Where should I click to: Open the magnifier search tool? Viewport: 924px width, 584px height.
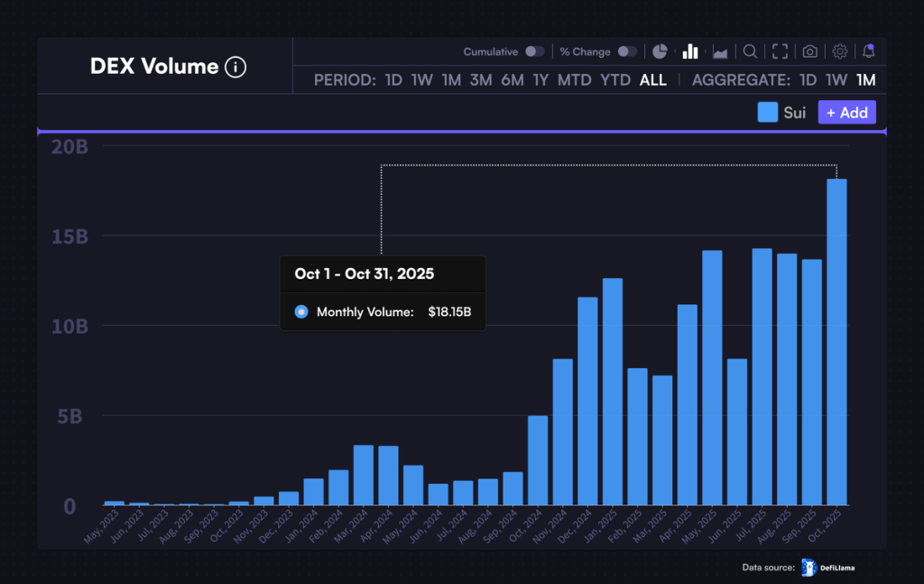pos(750,51)
